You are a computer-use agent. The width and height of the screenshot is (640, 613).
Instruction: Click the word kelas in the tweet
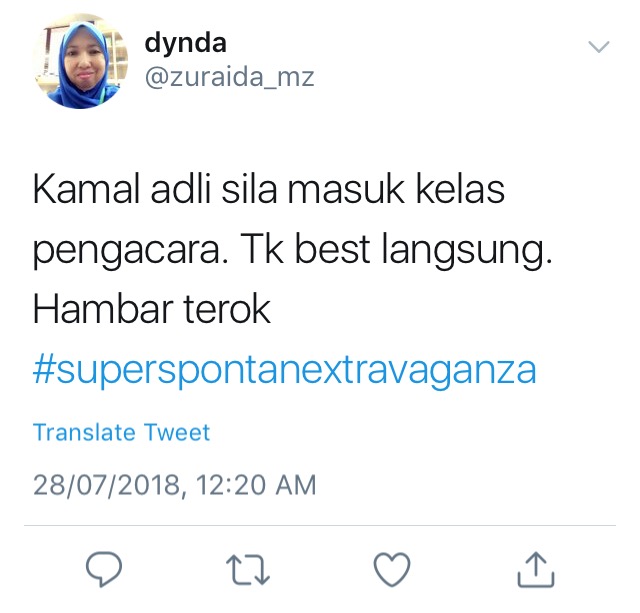coord(460,189)
